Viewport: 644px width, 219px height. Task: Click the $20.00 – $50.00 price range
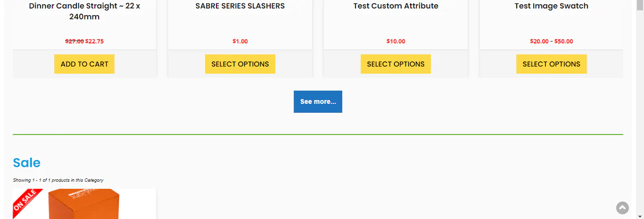tap(551, 42)
